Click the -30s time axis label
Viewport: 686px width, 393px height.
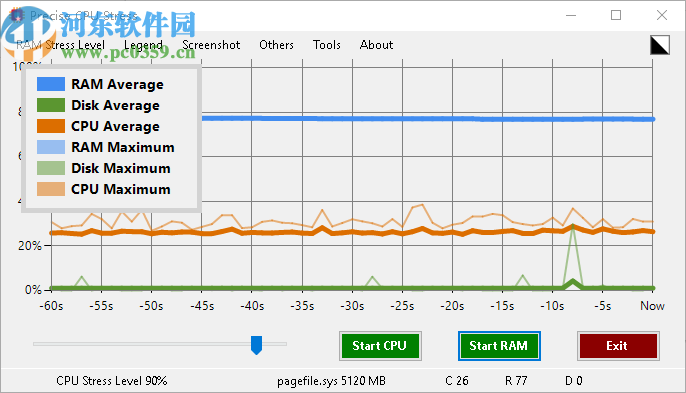point(352,305)
